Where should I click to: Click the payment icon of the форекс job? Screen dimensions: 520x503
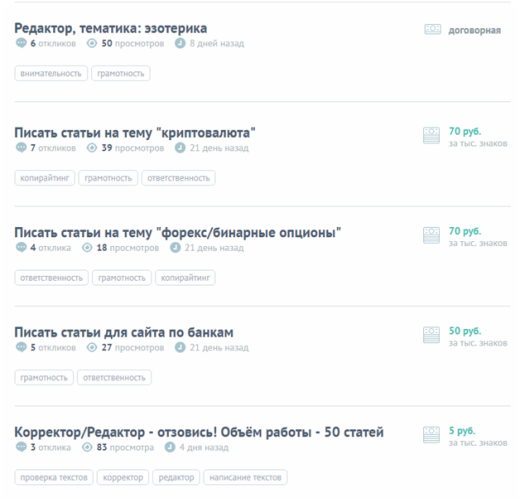[x=431, y=235]
